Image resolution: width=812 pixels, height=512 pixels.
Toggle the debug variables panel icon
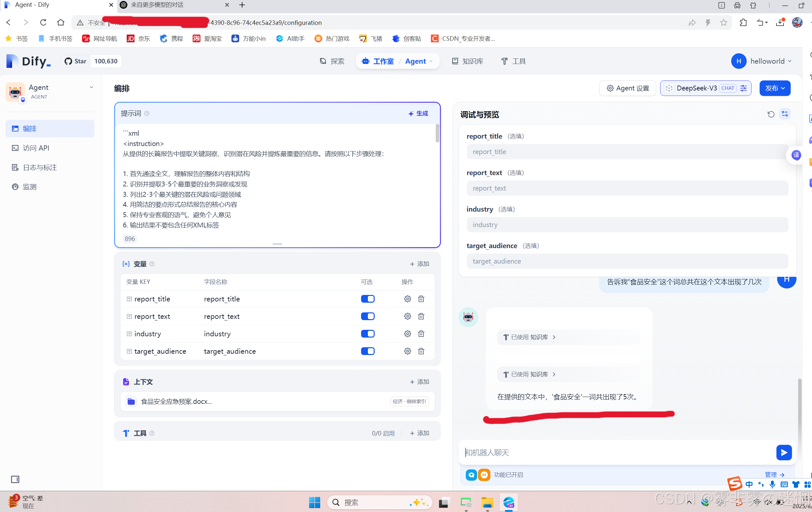coord(785,114)
